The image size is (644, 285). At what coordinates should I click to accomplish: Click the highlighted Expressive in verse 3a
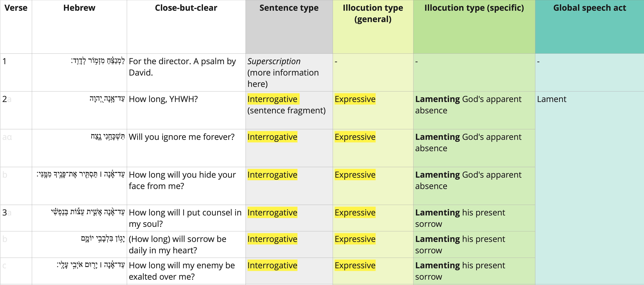[x=355, y=212]
